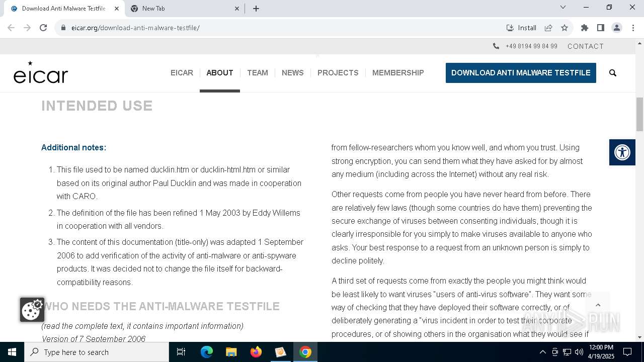The width and height of the screenshot is (644, 362).
Task: Add a new browser tab
Action: click(256, 9)
